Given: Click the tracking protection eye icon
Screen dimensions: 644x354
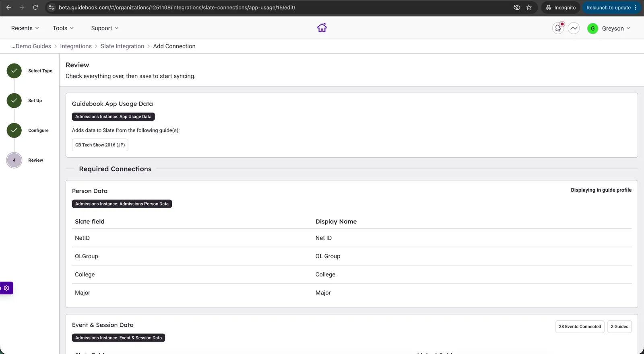Looking at the screenshot, I should pyautogui.click(x=517, y=7).
